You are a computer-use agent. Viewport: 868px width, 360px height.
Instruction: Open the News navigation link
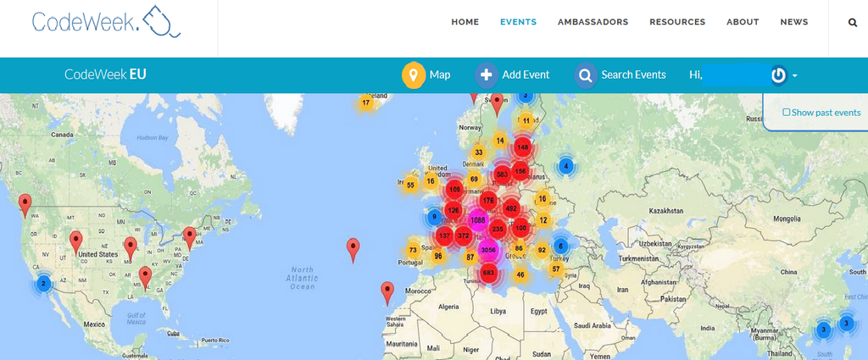[793, 22]
